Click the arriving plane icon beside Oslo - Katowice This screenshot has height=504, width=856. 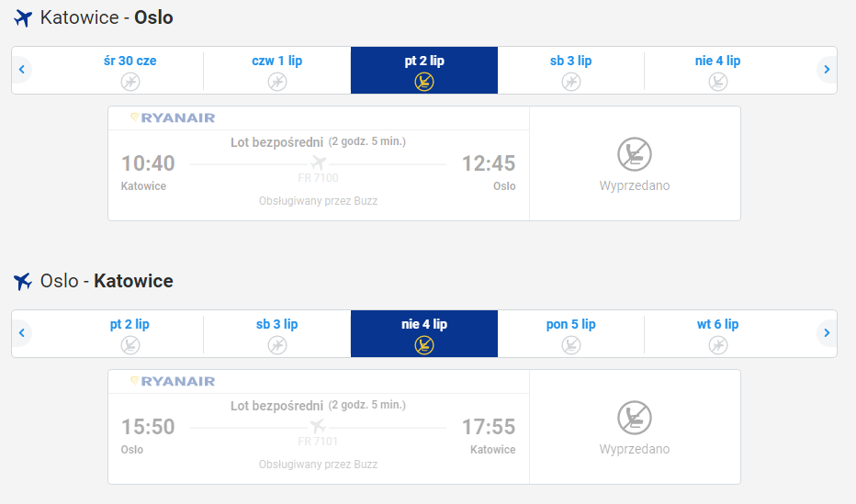23,282
